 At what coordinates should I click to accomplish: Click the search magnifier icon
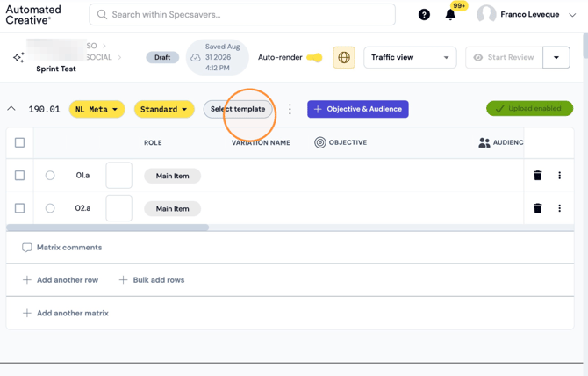pyautogui.click(x=102, y=15)
